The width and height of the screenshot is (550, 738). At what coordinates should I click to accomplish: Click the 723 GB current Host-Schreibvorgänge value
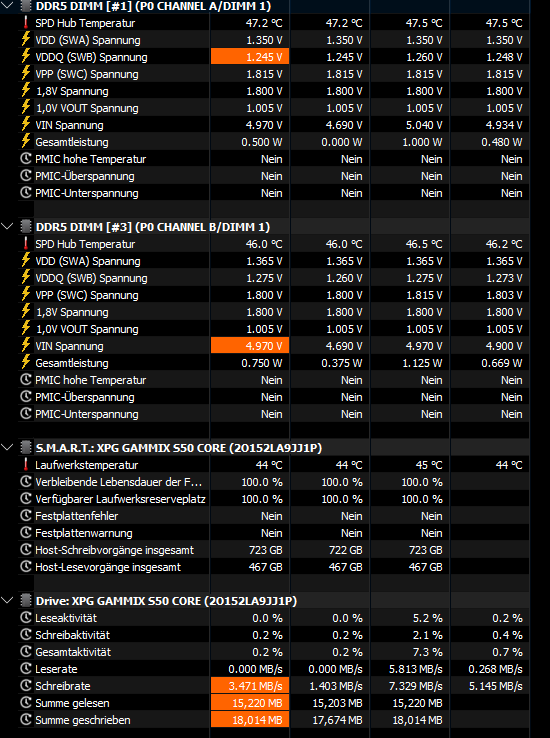pos(266,550)
